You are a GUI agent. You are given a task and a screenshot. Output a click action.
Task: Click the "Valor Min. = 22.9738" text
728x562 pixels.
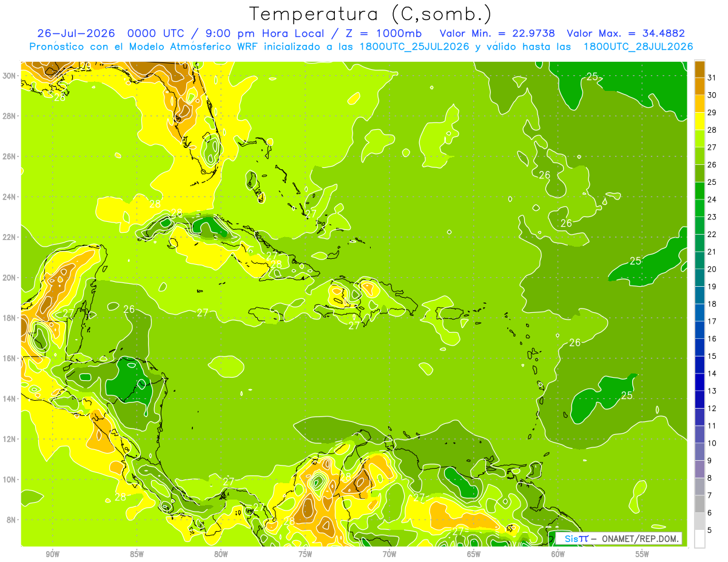[x=497, y=33]
